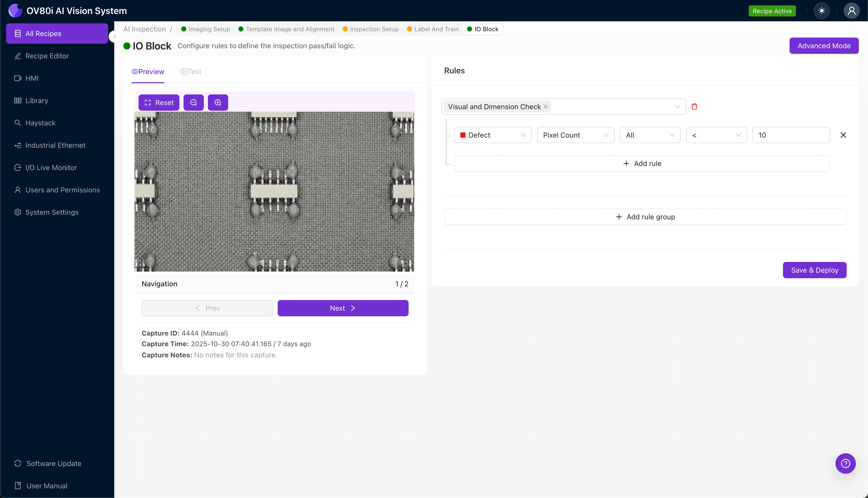Click Save & Deploy
Image resolution: width=868 pixels, height=498 pixels.
[814, 270]
